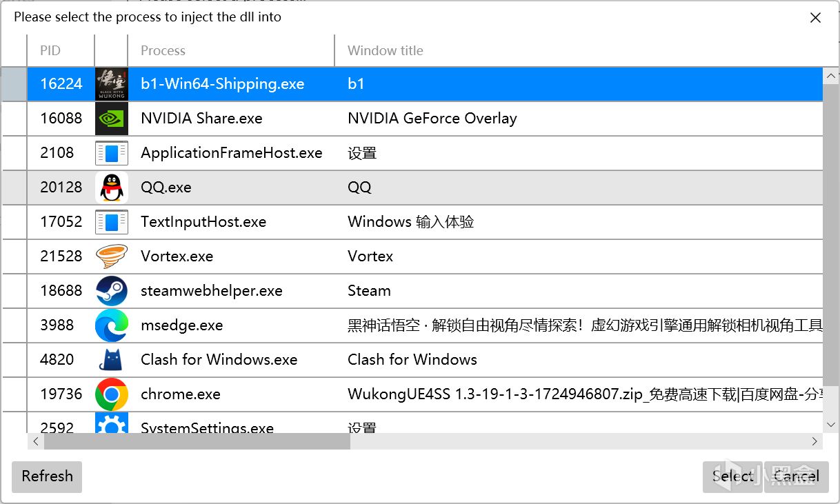Click the horizontal scrollbar thumb
840x504 pixels.
[x=197, y=441]
